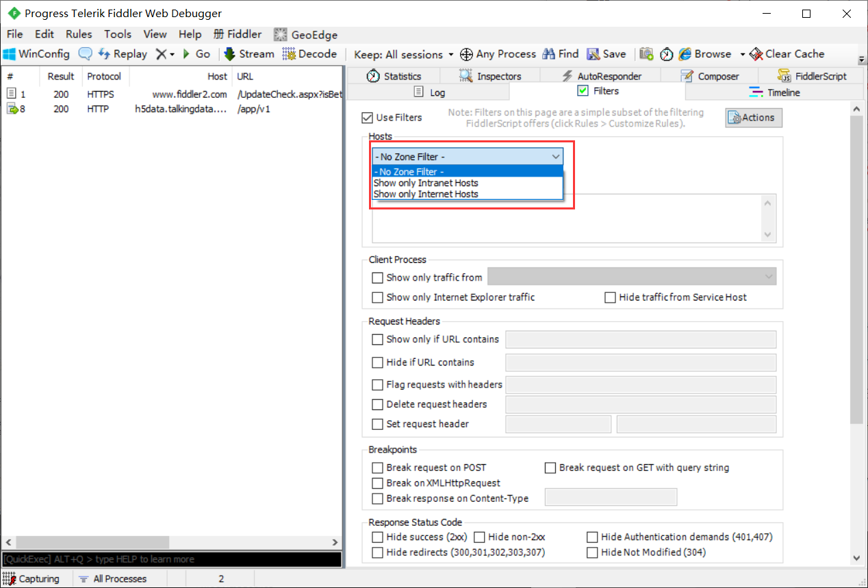Click the QuickExec command input box
Viewport: 868px width, 588px height.
171,559
